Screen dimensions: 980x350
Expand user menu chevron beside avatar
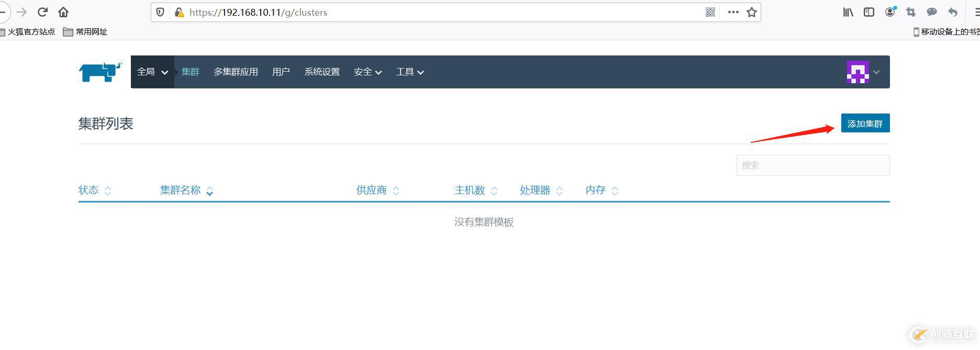[876, 72]
